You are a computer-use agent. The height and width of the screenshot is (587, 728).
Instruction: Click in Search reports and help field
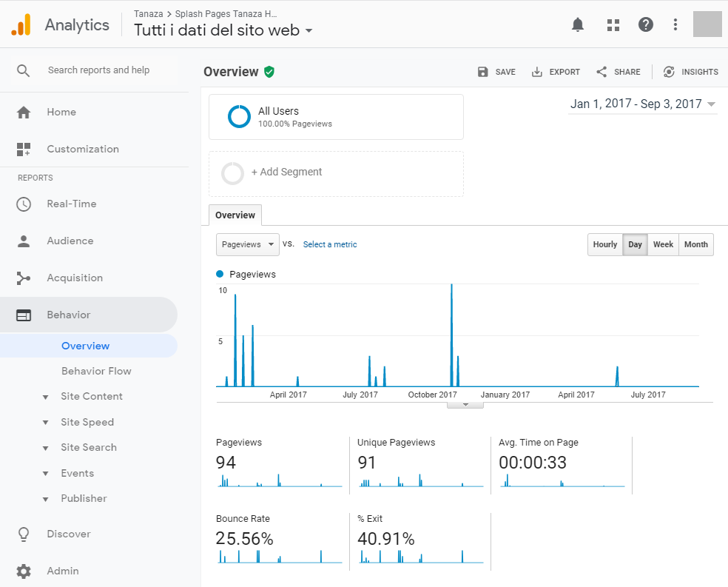(99, 70)
